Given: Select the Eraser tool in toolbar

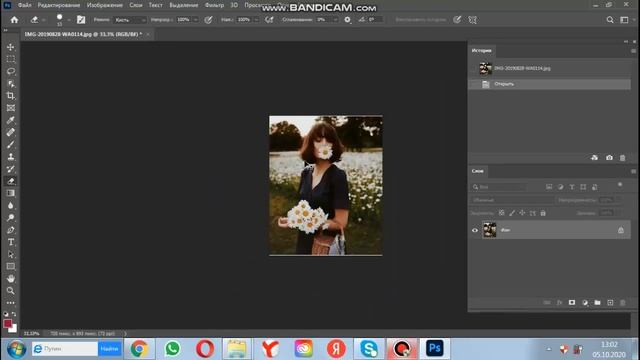Looking at the screenshot, I should pos(11,181).
